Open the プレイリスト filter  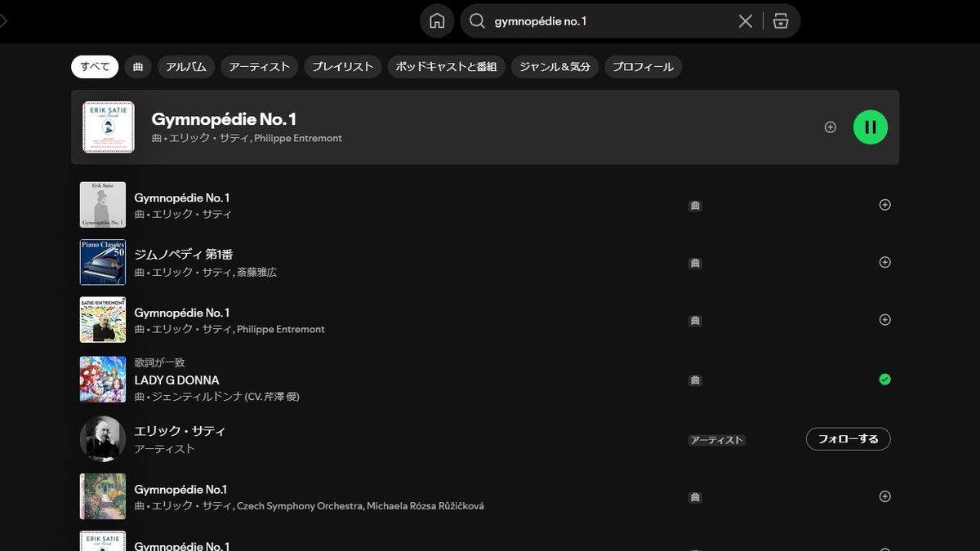[343, 67]
